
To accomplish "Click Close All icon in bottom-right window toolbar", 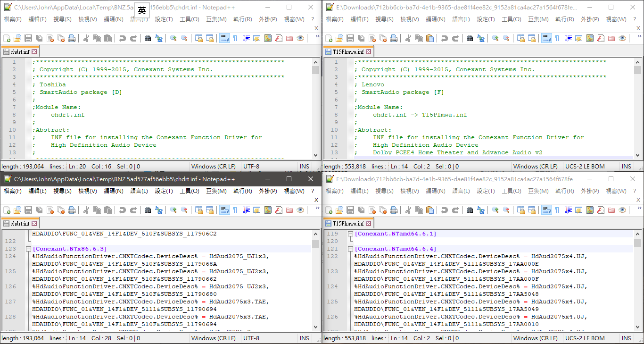I will pyautogui.click(x=383, y=210).
